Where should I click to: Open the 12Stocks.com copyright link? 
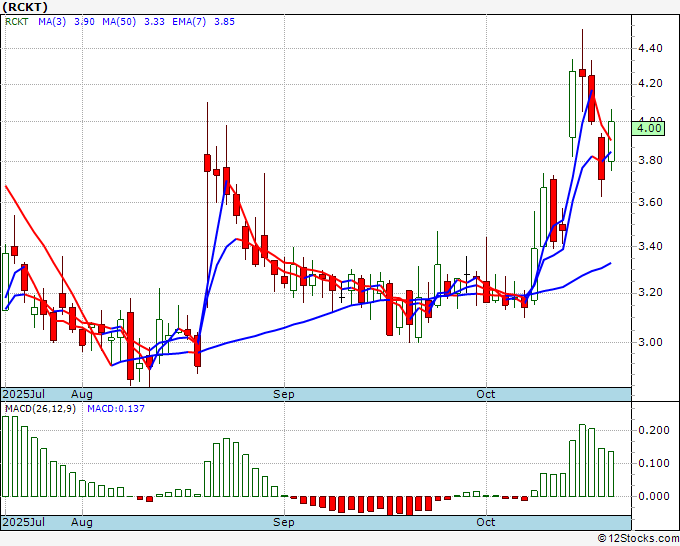(639, 539)
